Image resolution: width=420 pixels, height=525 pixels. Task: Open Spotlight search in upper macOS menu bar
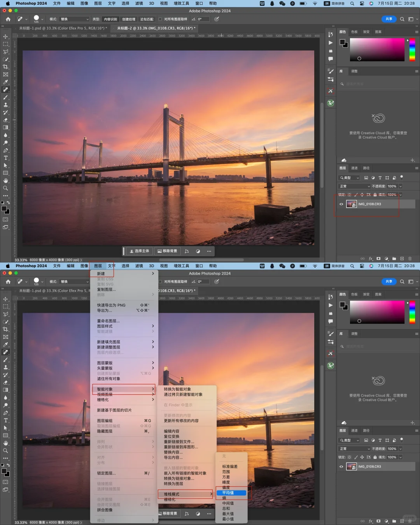pos(352,3)
